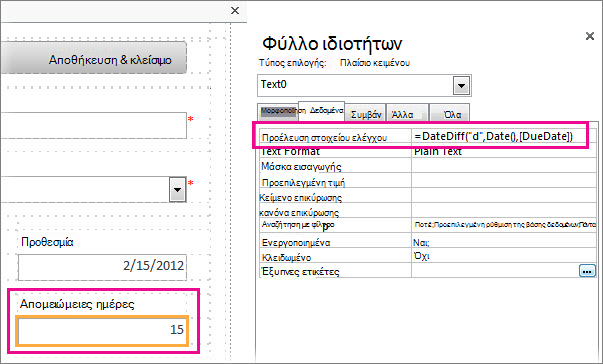Show the Όλα properties tab
The image size is (603, 364).
[449, 114]
